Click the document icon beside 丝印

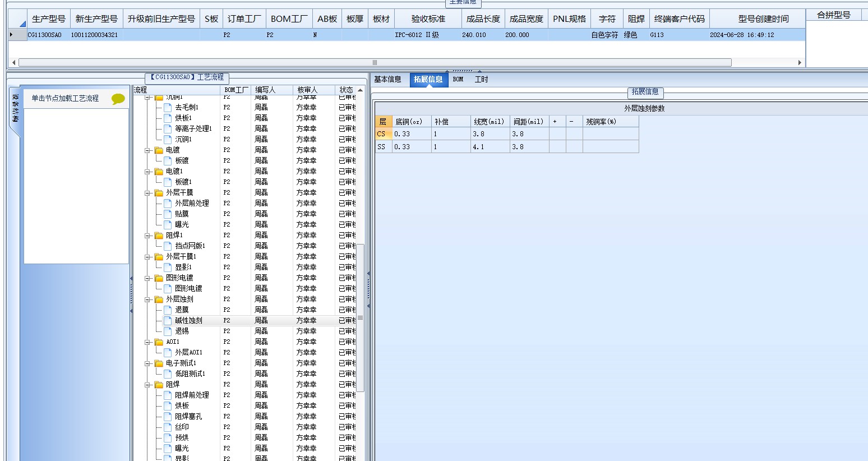pyautogui.click(x=168, y=427)
